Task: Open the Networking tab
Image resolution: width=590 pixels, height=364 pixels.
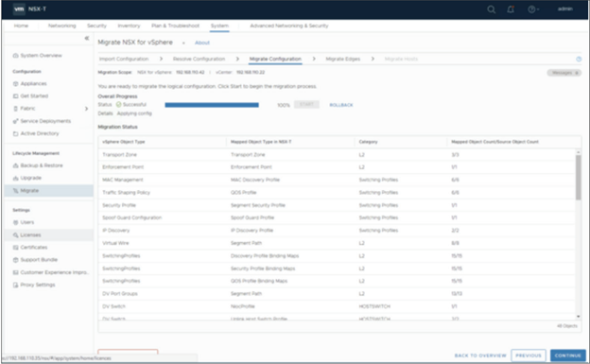Action: [62, 26]
